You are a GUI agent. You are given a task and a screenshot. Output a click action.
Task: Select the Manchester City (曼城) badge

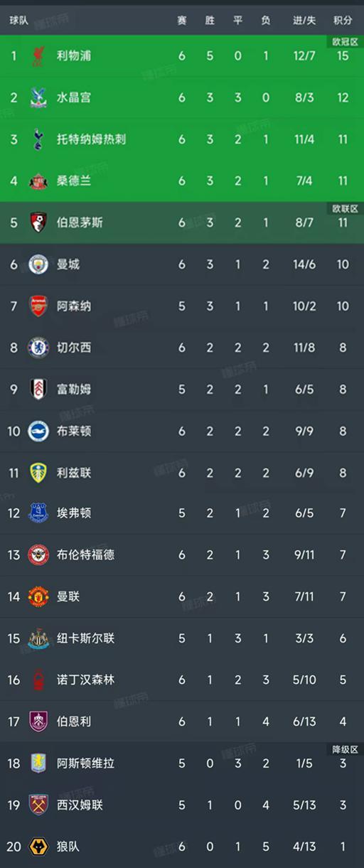(38, 264)
